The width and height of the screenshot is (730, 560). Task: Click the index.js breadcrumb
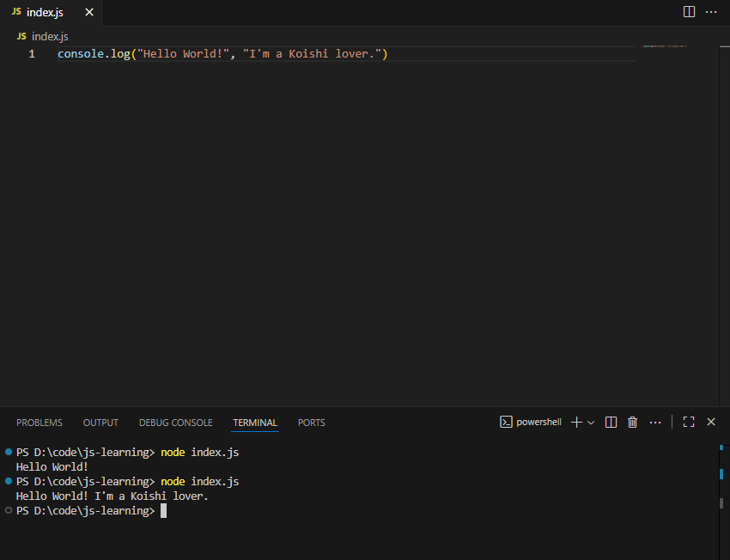coord(49,37)
